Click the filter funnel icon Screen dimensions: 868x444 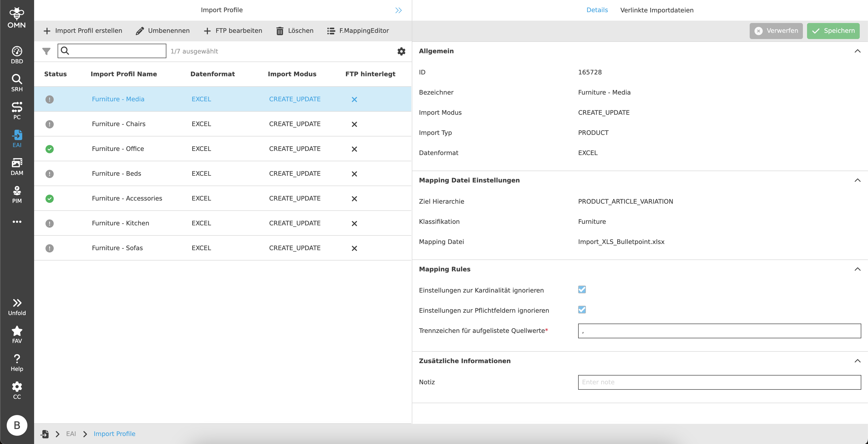tap(47, 51)
